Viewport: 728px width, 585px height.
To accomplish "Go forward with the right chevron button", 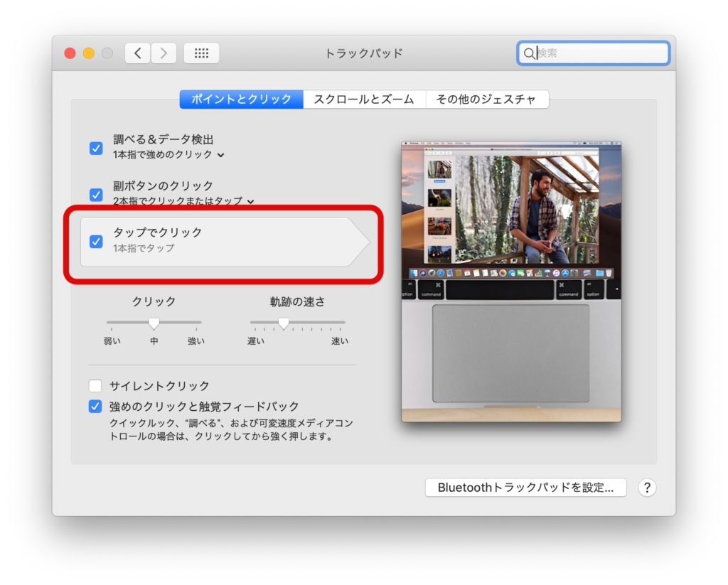I will click(164, 53).
